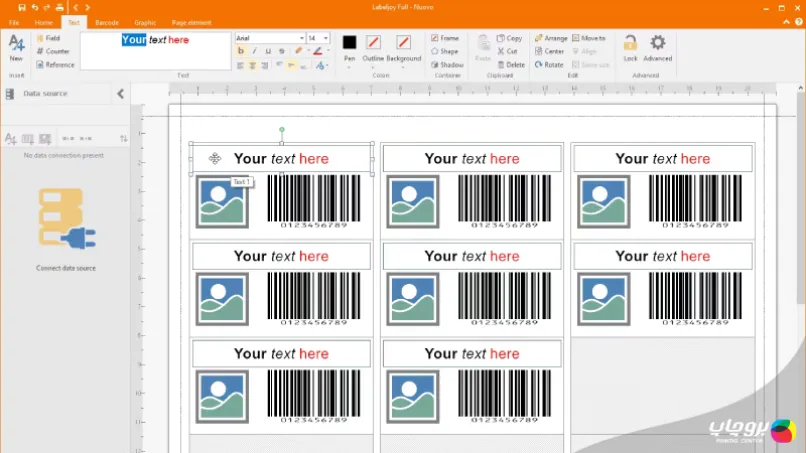Image resolution: width=806 pixels, height=453 pixels.
Task: Insert a Reference into the text
Action: click(55, 65)
